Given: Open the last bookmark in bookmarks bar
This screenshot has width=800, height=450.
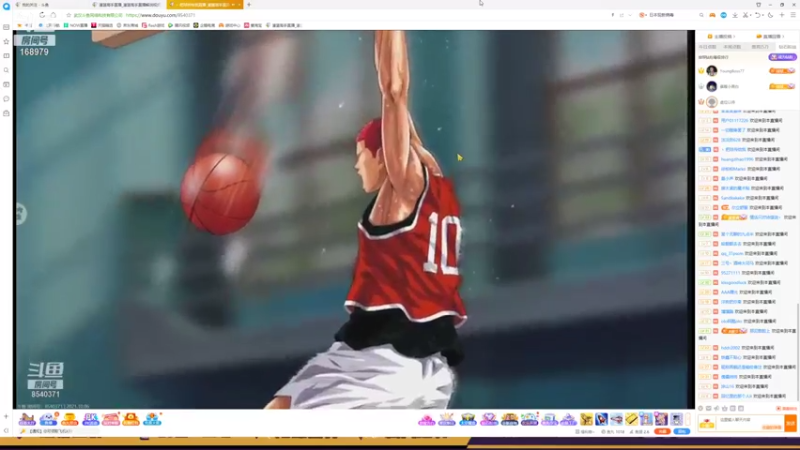Looking at the screenshot, I should coord(284,25).
